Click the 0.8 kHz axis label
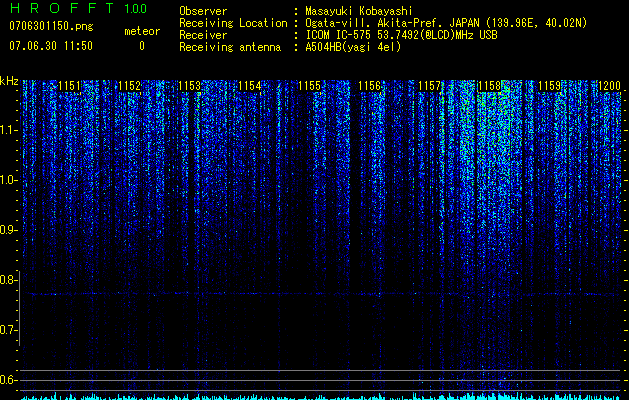 [7, 280]
